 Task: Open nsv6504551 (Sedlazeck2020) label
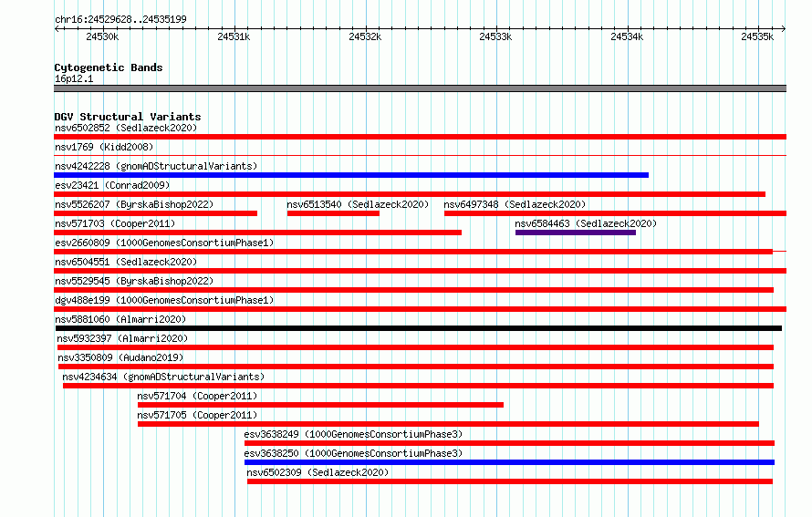[x=126, y=262]
